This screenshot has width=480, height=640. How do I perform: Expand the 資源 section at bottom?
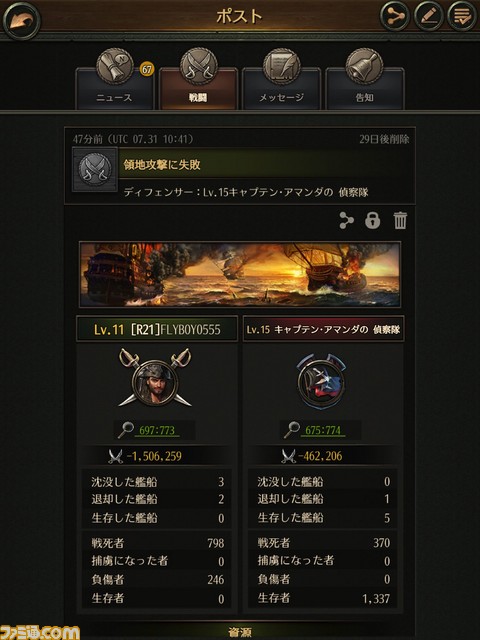click(x=240, y=631)
